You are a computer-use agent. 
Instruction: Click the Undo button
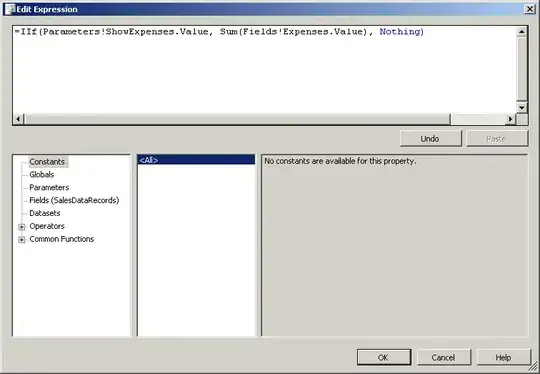[430, 139]
